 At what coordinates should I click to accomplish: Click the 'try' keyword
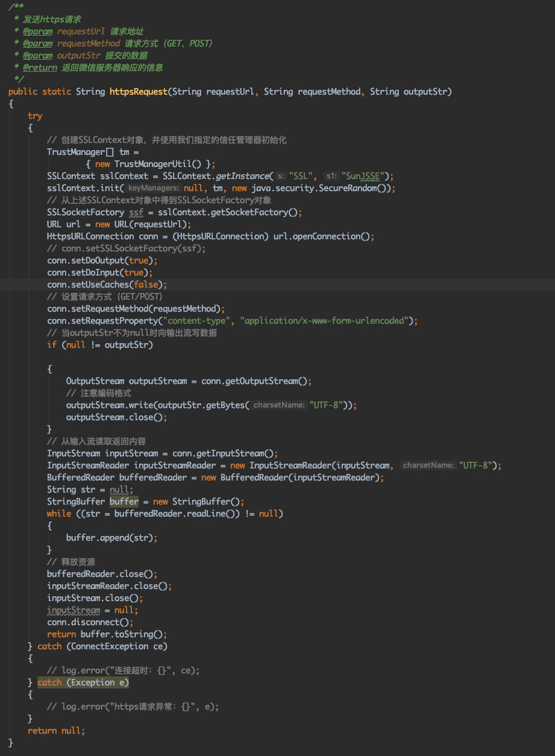[x=35, y=116]
